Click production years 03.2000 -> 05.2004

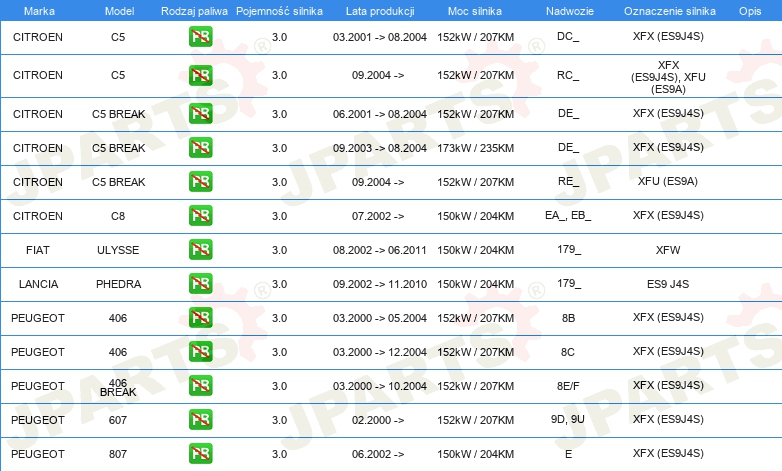coord(380,318)
